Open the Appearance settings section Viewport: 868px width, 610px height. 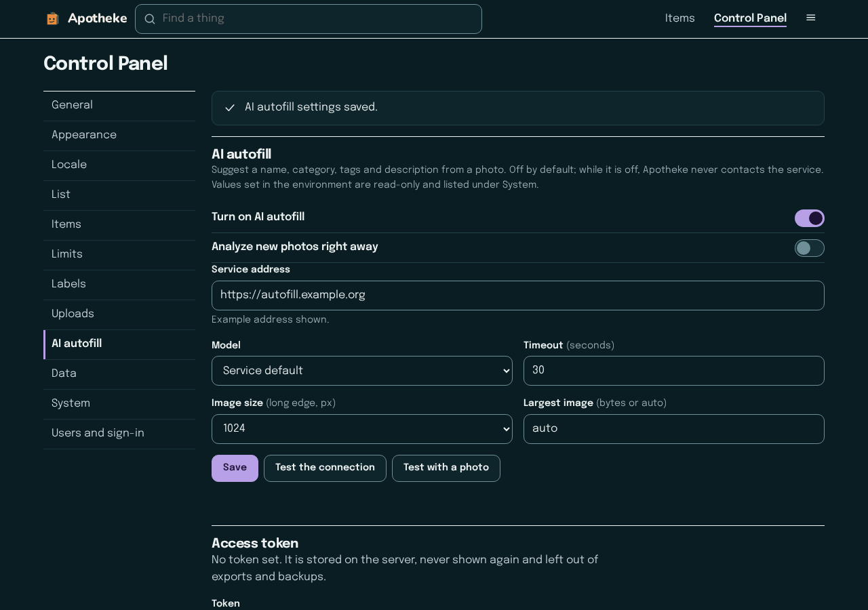click(119, 136)
